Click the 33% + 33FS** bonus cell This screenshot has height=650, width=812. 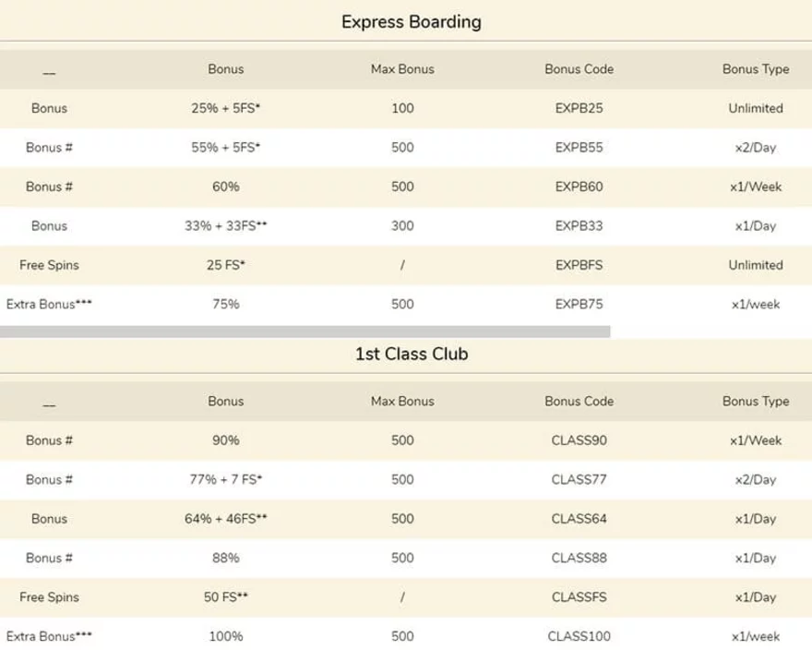[x=226, y=226]
